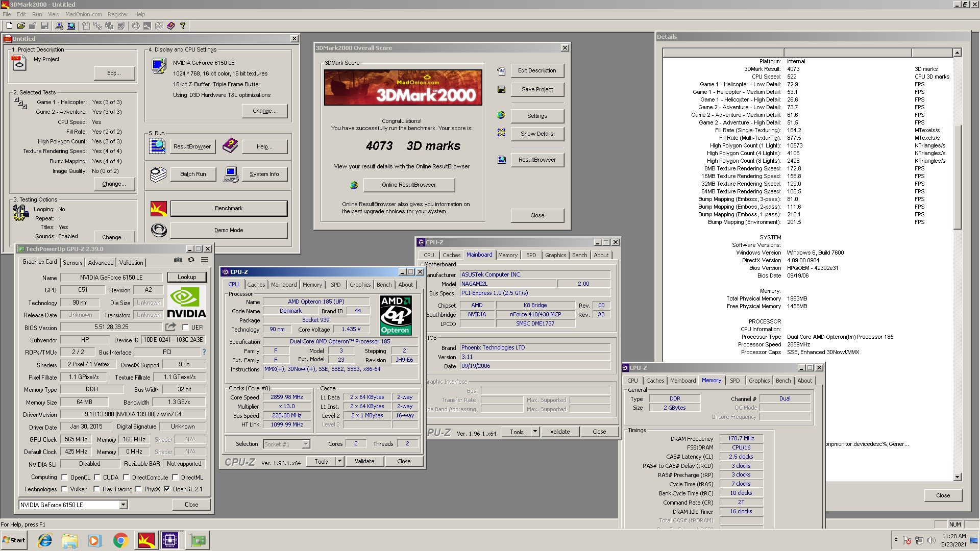The width and height of the screenshot is (980, 551).
Task: Click the New project toolbar icon
Action: click(9, 26)
